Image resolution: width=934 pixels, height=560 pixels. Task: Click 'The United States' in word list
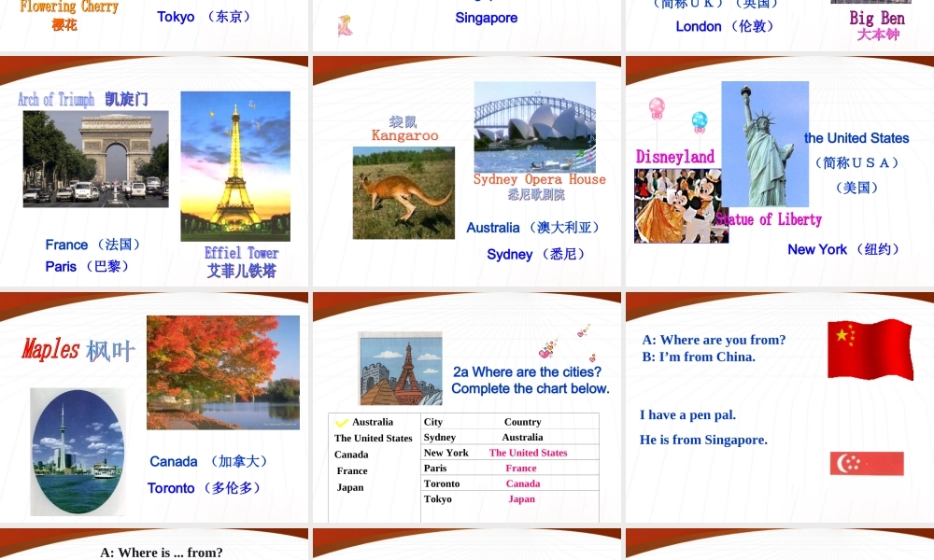click(374, 438)
